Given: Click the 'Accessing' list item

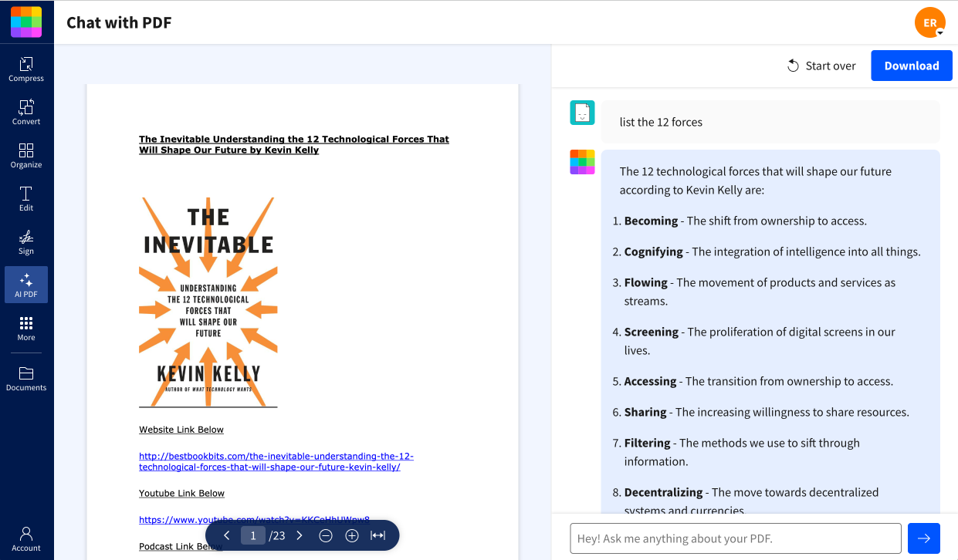Looking at the screenshot, I should click(x=759, y=381).
